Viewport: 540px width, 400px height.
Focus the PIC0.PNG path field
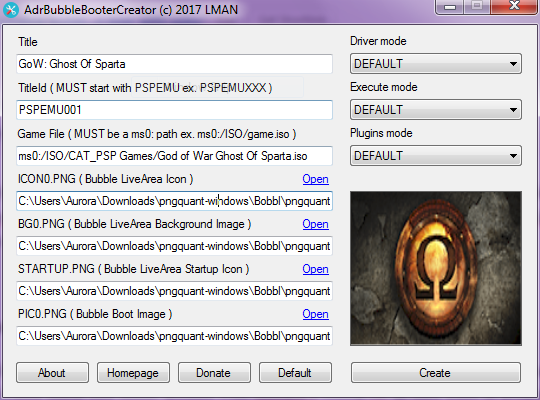[x=174, y=336]
